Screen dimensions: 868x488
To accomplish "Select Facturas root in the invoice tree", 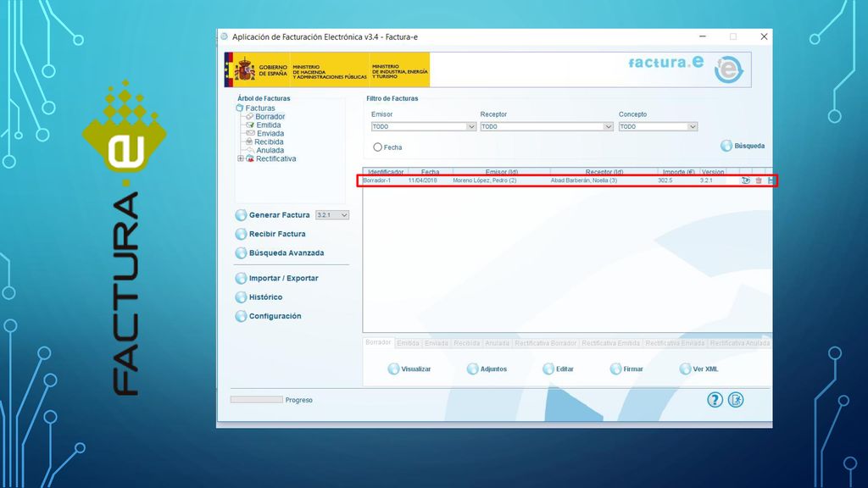I will point(259,108).
